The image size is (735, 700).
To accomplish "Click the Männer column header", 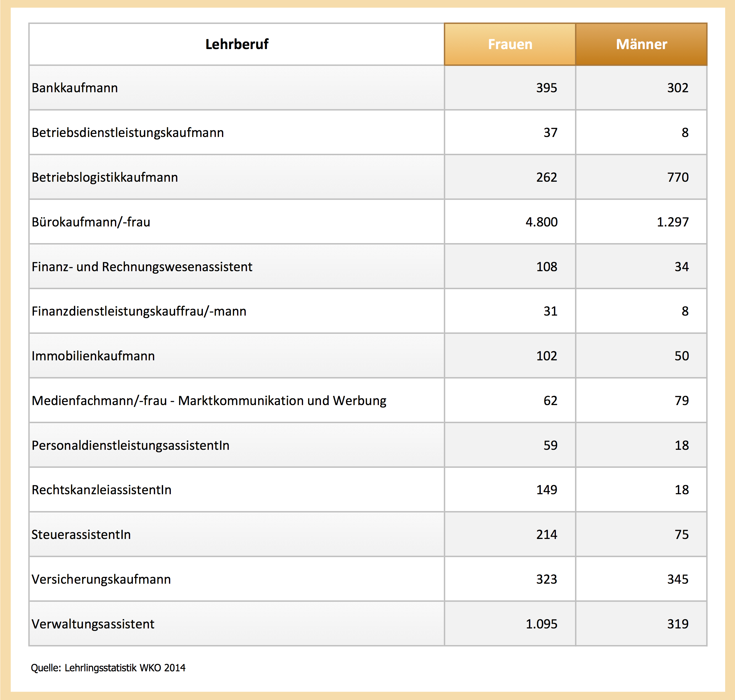I will coord(641,44).
